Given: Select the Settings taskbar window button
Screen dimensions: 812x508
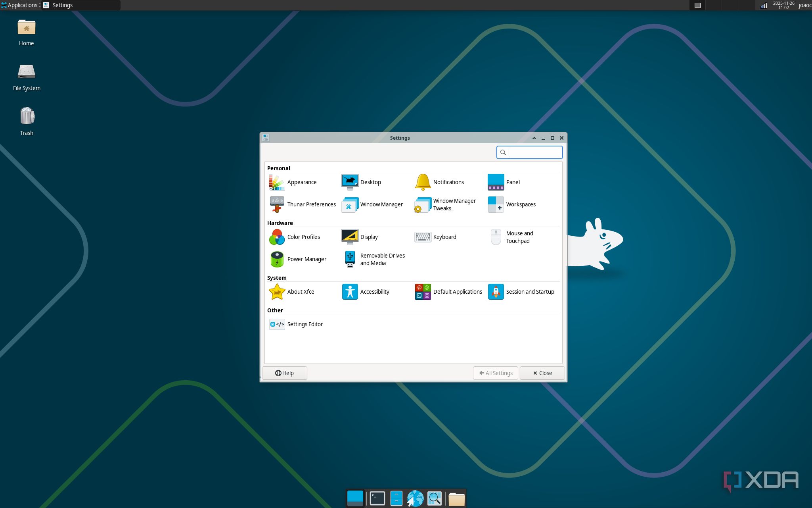Looking at the screenshot, I should 81,5.
